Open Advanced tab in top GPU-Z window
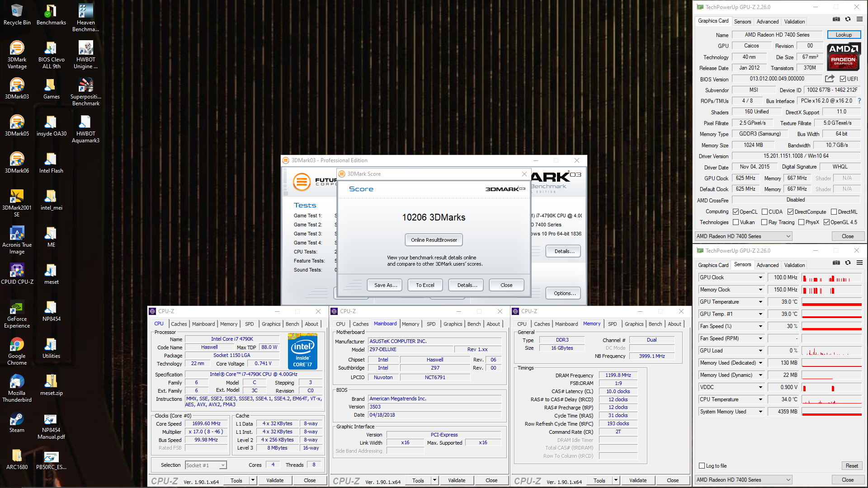The height and width of the screenshot is (488, 868). (767, 21)
